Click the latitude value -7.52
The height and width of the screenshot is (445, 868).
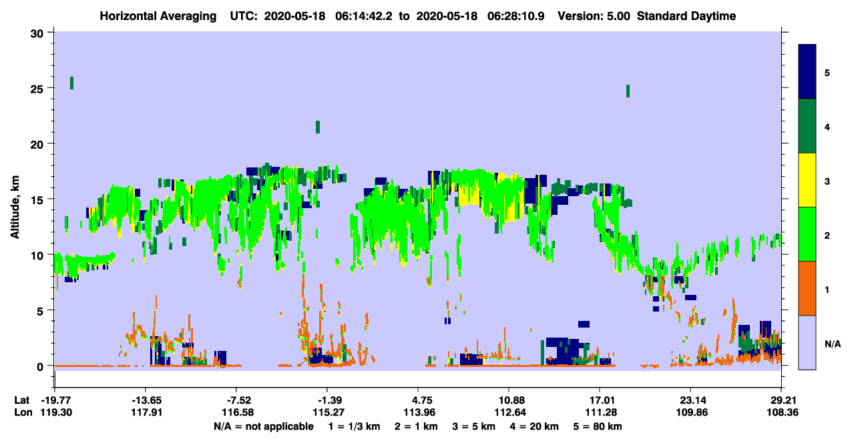pyautogui.click(x=239, y=400)
